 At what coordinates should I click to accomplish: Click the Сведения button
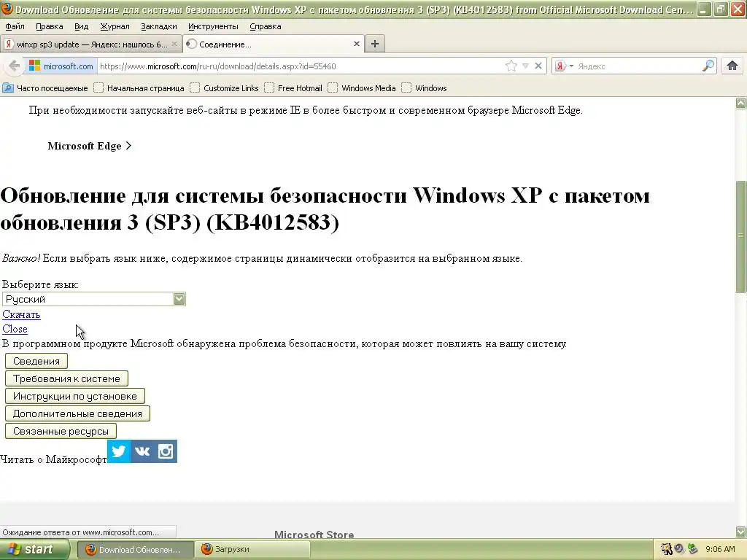coord(36,361)
